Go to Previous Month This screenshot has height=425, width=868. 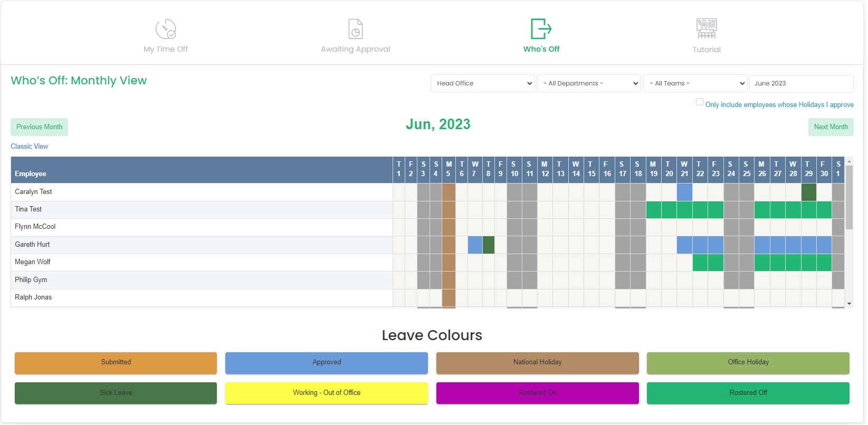[x=40, y=127]
